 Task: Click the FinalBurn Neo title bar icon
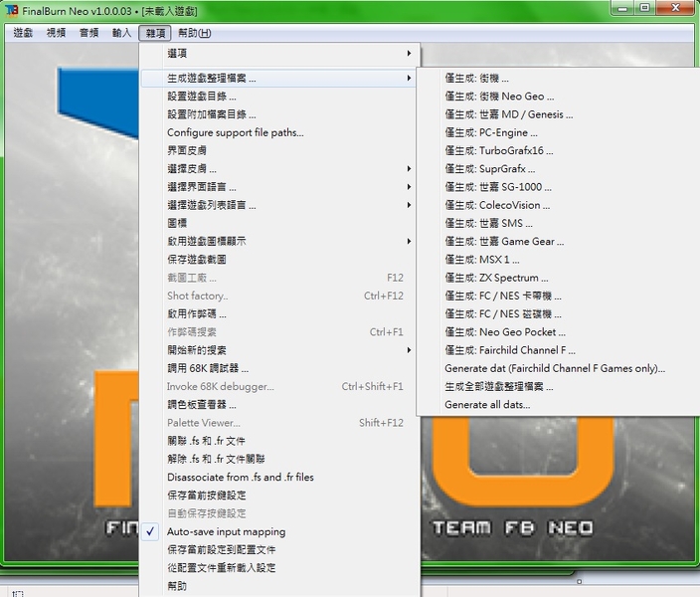pos(11,10)
